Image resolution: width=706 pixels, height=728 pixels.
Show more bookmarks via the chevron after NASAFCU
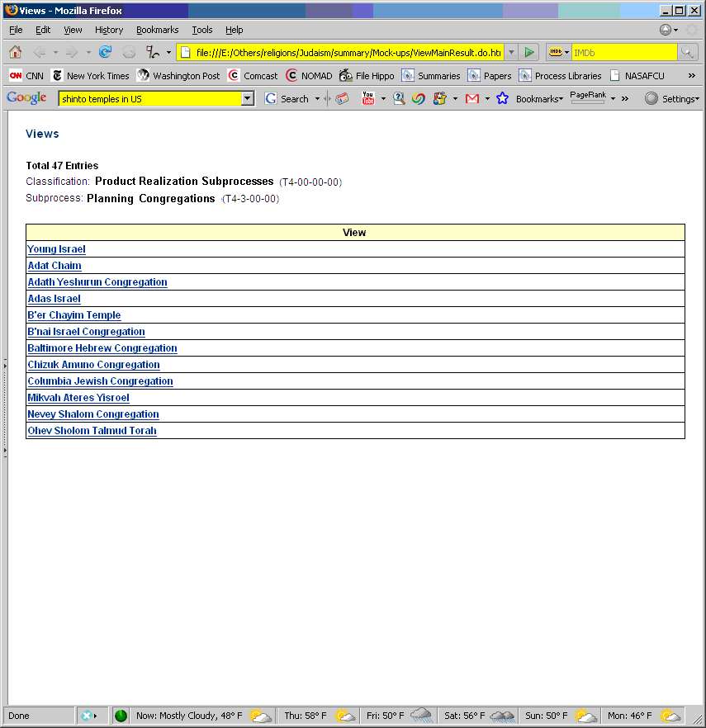692,76
